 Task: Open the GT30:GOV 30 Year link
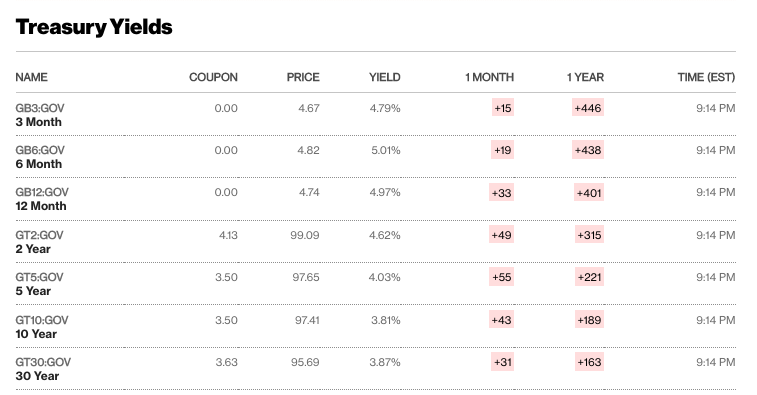43,369
